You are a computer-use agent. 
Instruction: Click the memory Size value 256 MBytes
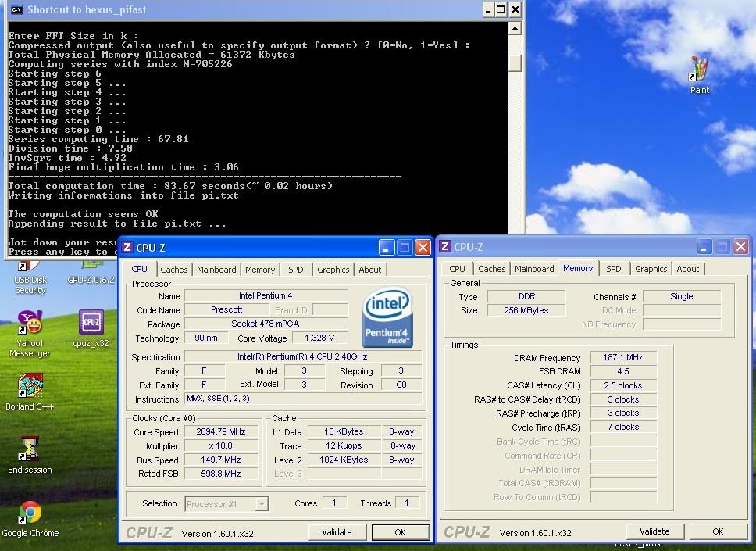click(526, 310)
